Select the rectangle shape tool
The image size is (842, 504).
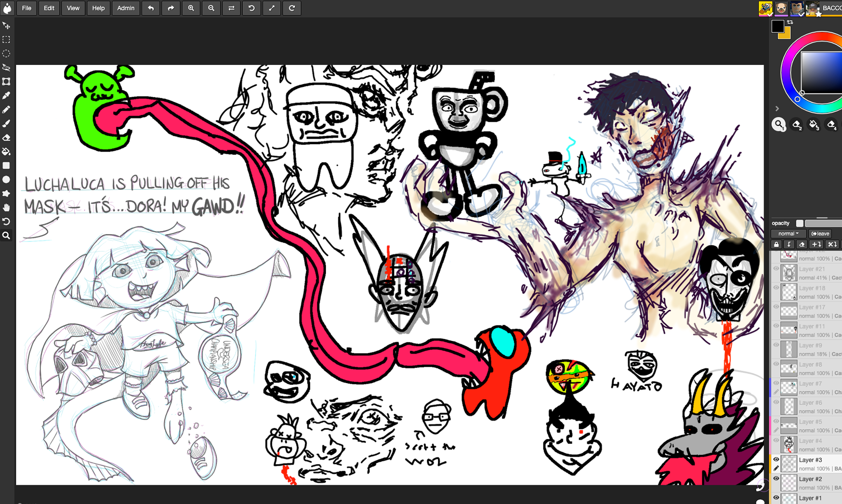[x=6, y=166]
